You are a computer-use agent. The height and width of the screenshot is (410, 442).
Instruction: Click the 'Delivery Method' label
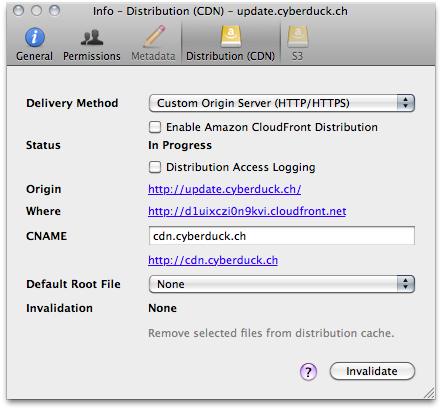(x=72, y=103)
